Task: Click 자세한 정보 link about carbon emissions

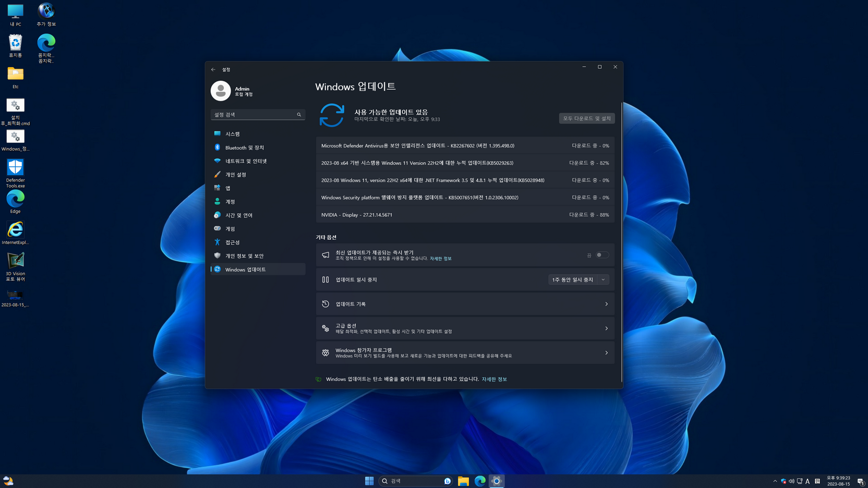Action: click(x=494, y=379)
